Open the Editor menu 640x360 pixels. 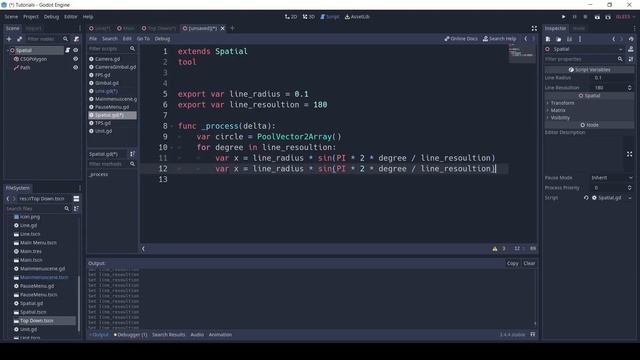tap(71, 17)
